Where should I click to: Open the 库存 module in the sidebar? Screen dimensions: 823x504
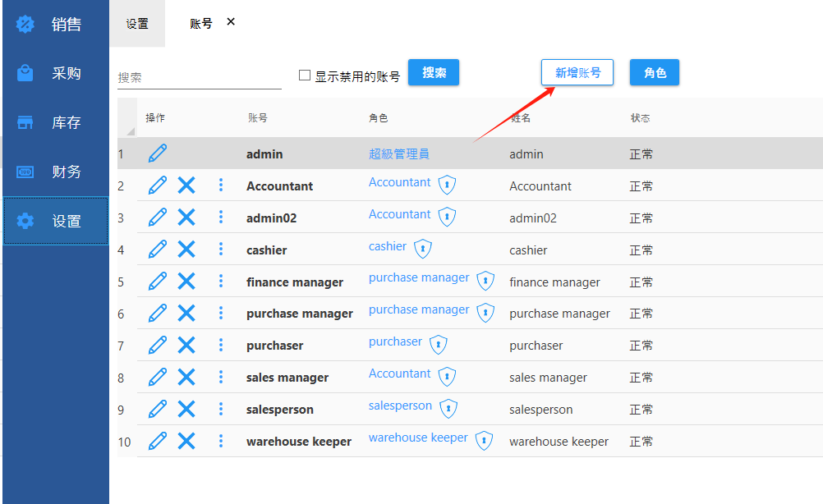56,123
